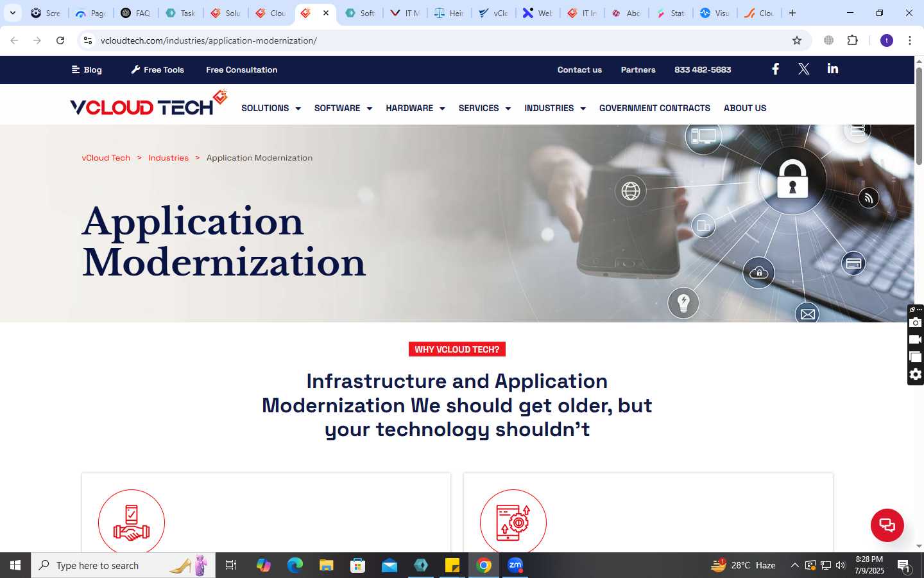Open Chrome's three-dot menu
Viewport: 924px width, 578px height.
pyautogui.click(x=909, y=40)
